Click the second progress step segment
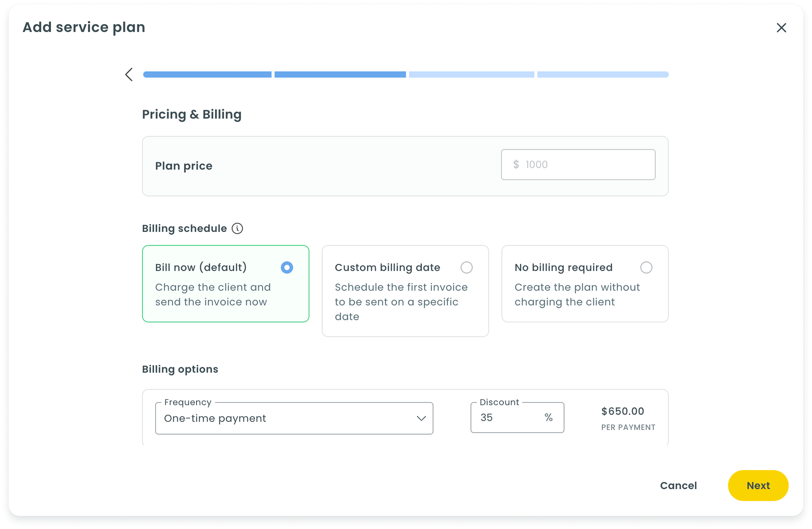This screenshot has width=812, height=529. [x=340, y=74]
